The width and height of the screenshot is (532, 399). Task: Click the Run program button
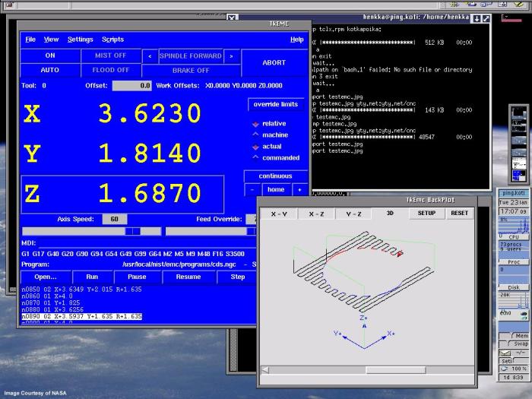pos(92,277)
